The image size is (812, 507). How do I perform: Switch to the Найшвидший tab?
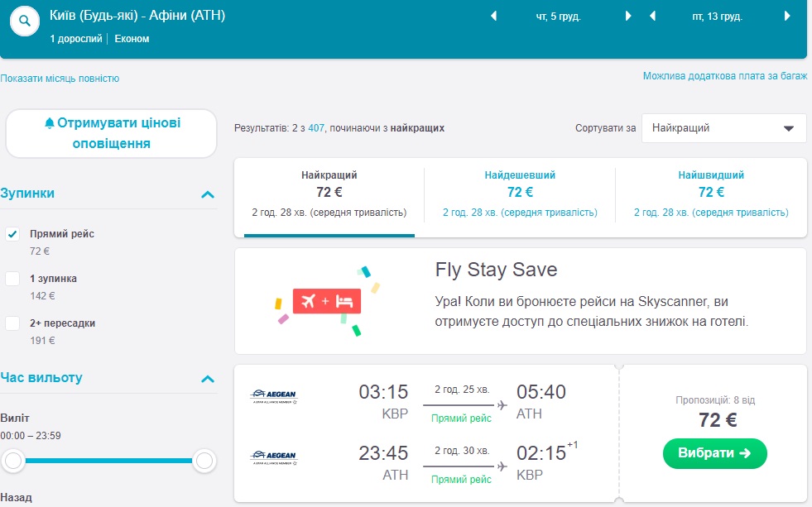[x=710, y=194]
